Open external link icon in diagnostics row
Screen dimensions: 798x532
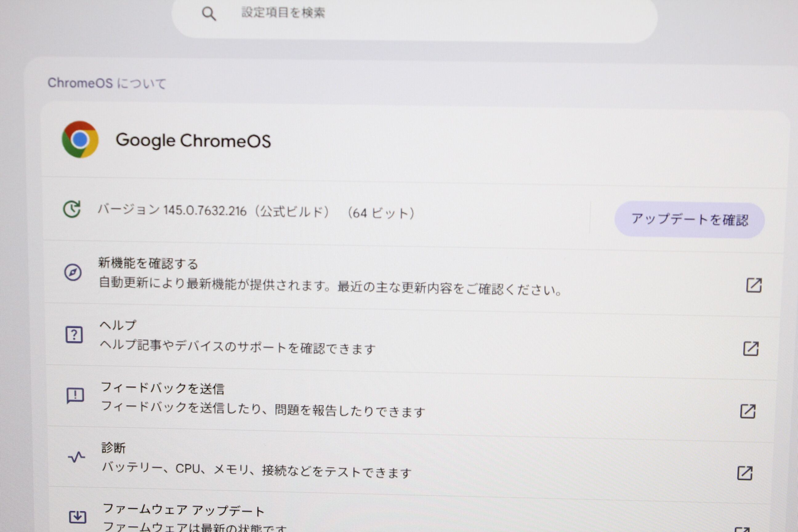745,473
